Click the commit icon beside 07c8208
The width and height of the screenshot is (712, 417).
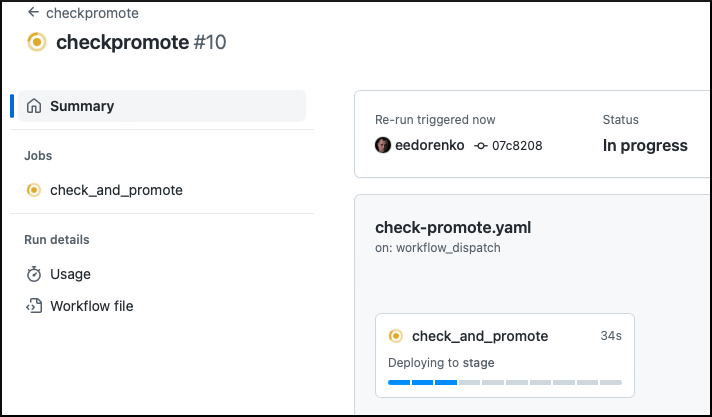click(x=481, y=146)
